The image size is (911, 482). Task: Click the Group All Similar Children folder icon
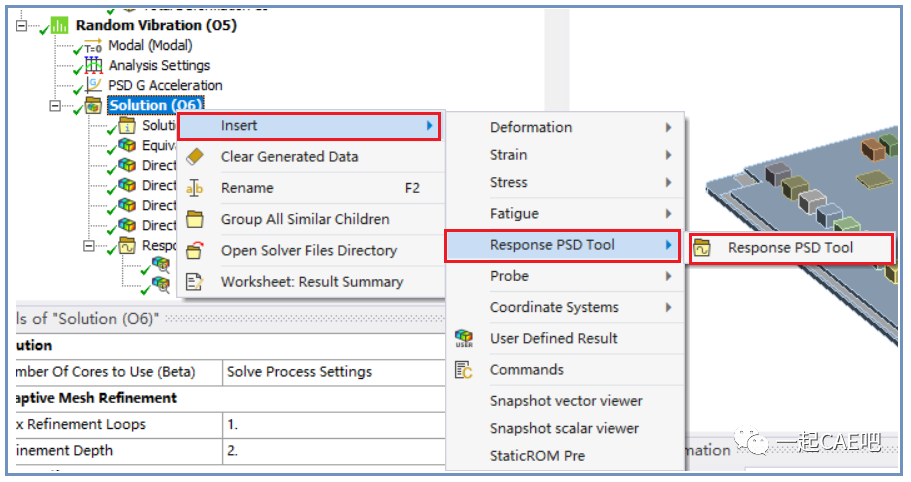tap(195, 219)
